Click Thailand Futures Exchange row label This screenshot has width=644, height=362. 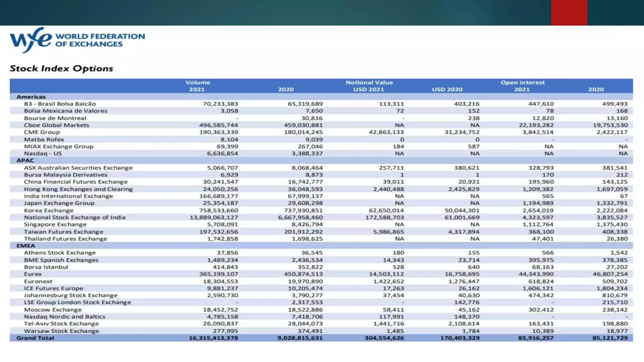click(x=65, y=239)
